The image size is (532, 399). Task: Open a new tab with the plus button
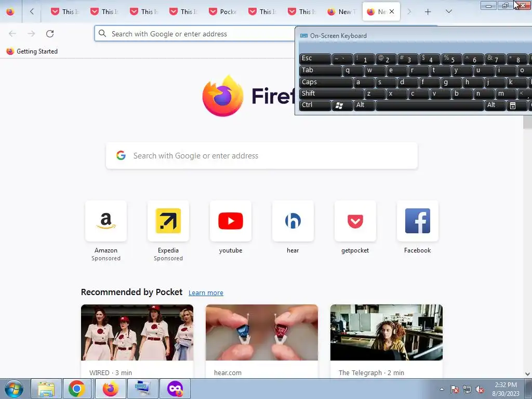[428, 11]
